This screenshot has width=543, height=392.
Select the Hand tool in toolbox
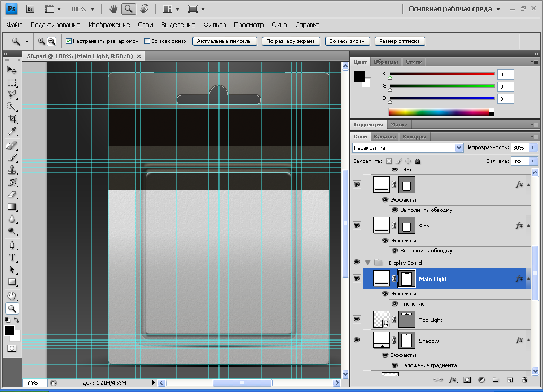pos(12,296)
